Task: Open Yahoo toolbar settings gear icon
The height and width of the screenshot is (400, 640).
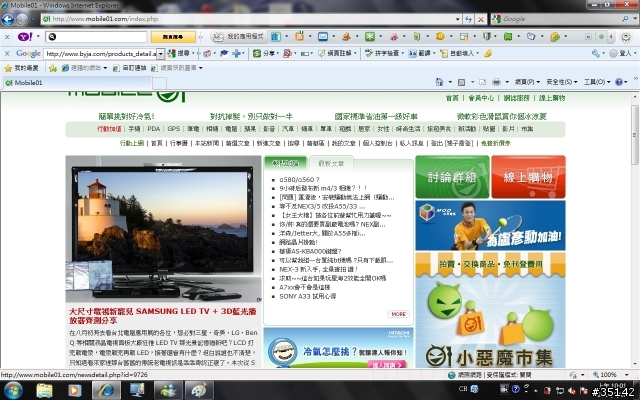Action: click(x=626, y=37)
